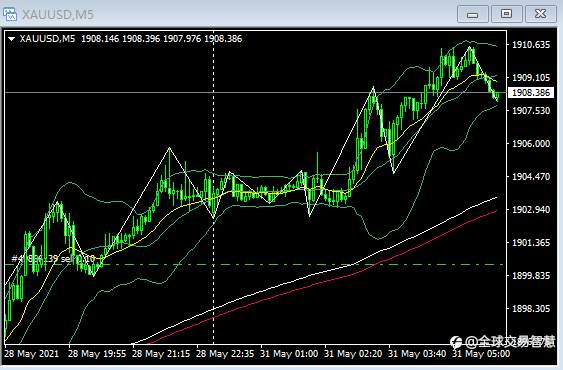This screenshot has height=370, width=563.
Task: Click the 1899.835 price scale value
Action: (x=531, y=276)
